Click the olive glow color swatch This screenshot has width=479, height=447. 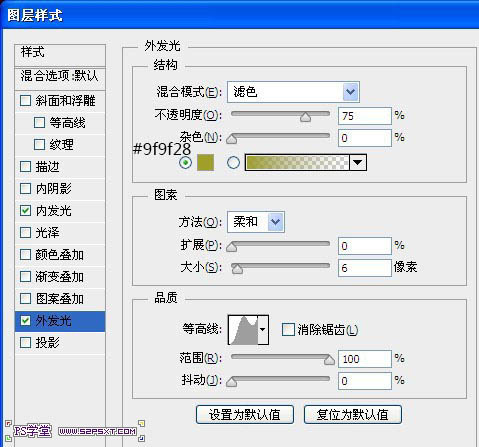(205, 163)
